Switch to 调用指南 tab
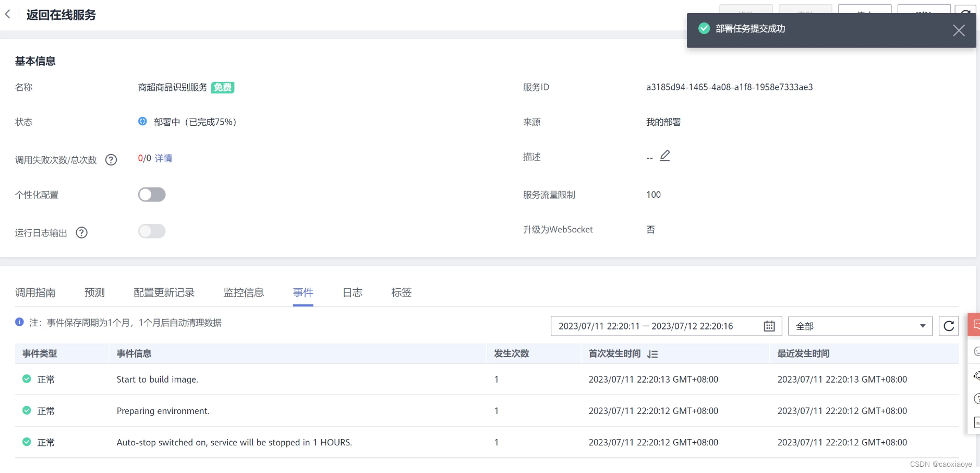Viewport: 980px width, 473px height. pos(35,292)
